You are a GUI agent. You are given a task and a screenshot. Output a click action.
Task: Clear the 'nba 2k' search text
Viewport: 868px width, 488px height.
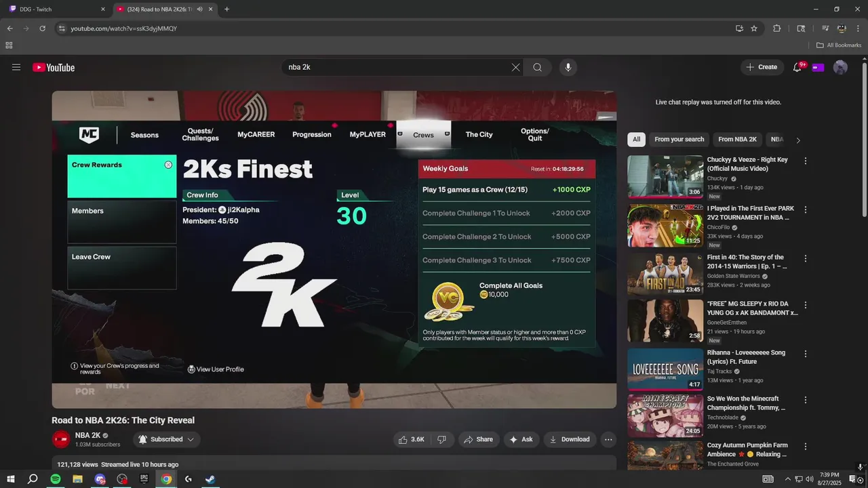(x=515, y=67)
